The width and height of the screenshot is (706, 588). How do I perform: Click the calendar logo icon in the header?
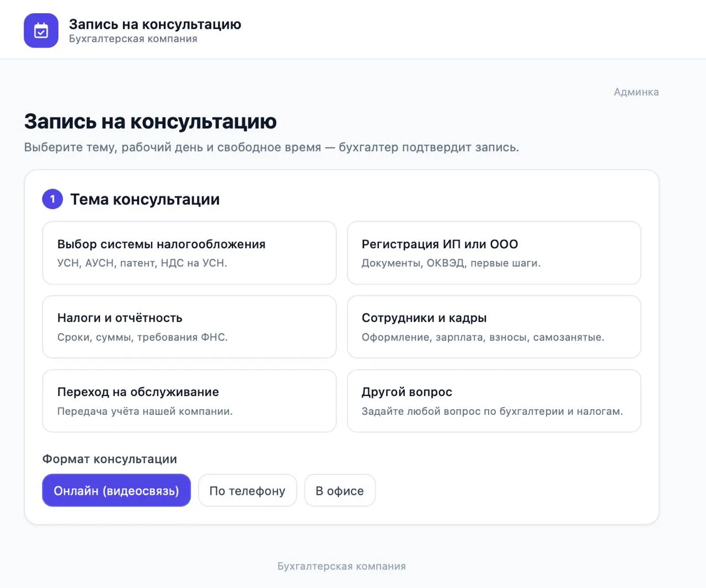pyautogui.click(x=41, y=30)
